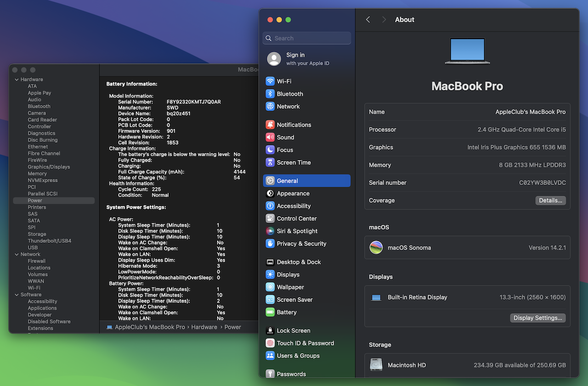Select the Wallpaper icon
Screen dimensions: 588x386
coord(270,287)
